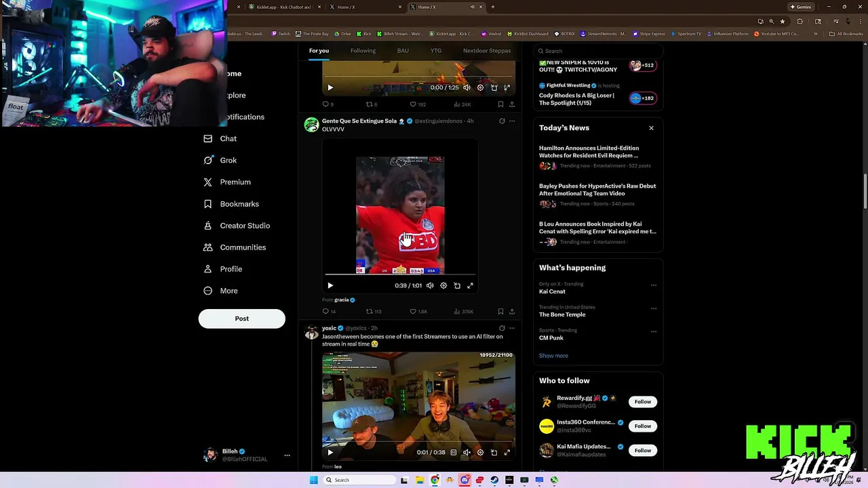Open Grok in the X sidebar

click(220, 160)
